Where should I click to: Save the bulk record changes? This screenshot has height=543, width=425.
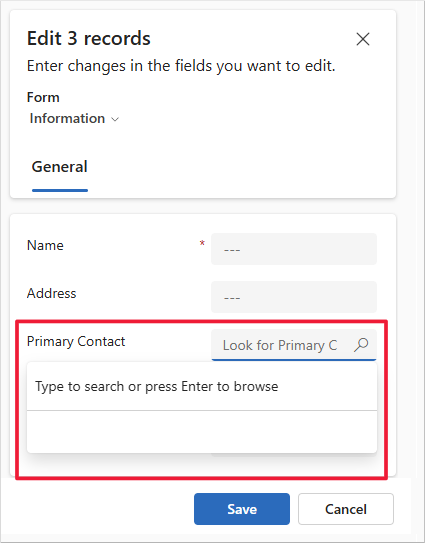point(242,509)
